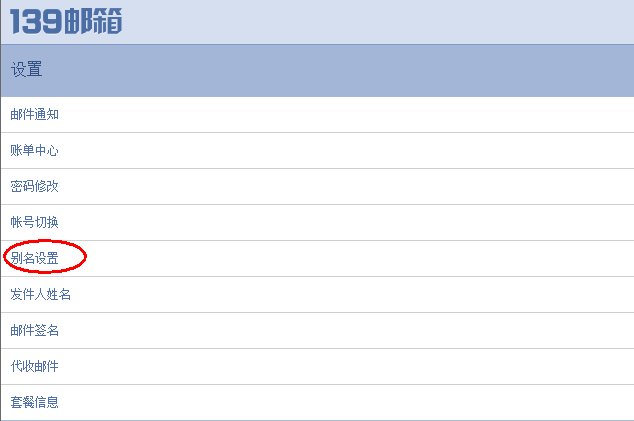This screenshot has height=421, width=634.
Task: Click the 设置 header bar
Action: 27,70
